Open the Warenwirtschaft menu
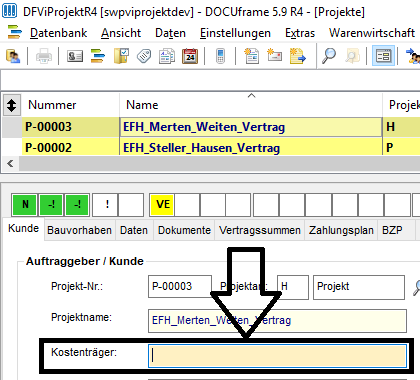Viewport: 420px width, 380px height. (372, 33)
